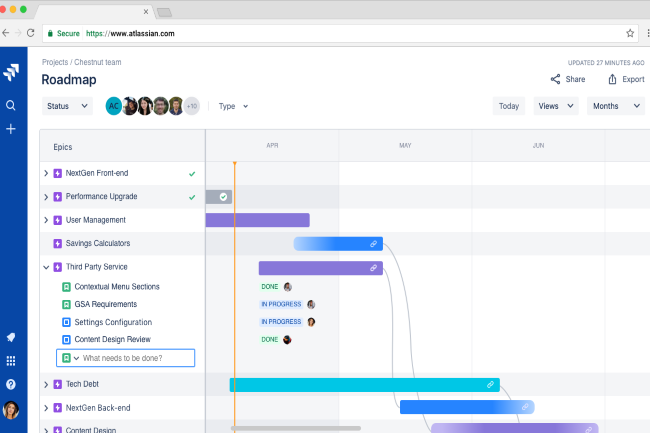Collapse the Third Party Service epic
This screenshot has height=433, width=650.
pyautogui.click(x=46, y=267)
